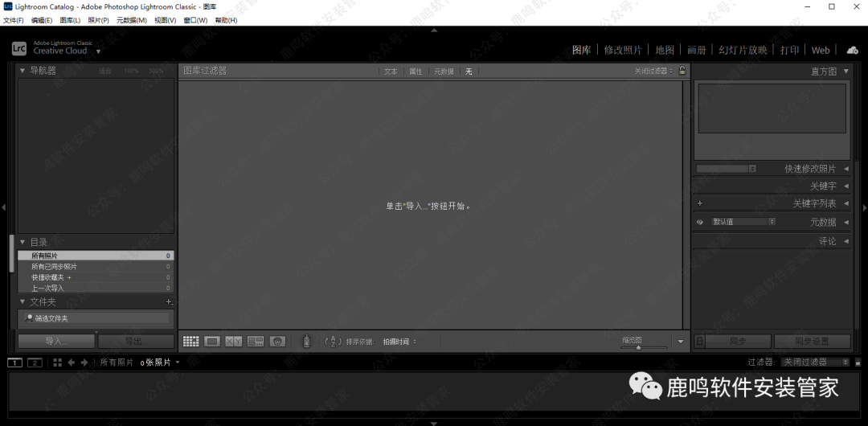Open People face view icon
The height and width of the screenshot is (426, 868).
point(277,342)
